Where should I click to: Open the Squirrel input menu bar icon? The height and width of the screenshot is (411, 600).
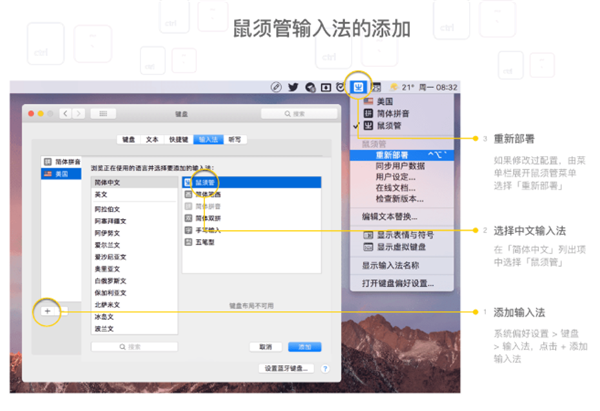click(360, 87)
